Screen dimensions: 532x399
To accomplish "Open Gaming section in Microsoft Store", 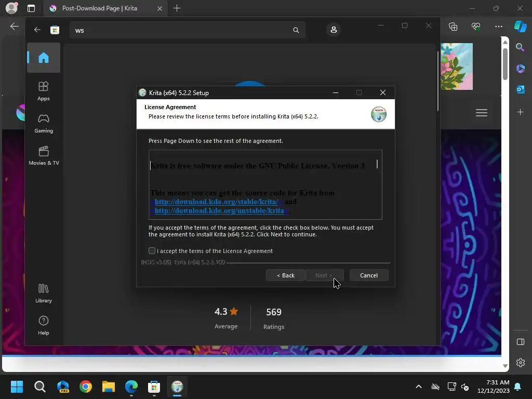I will [44, 123].
